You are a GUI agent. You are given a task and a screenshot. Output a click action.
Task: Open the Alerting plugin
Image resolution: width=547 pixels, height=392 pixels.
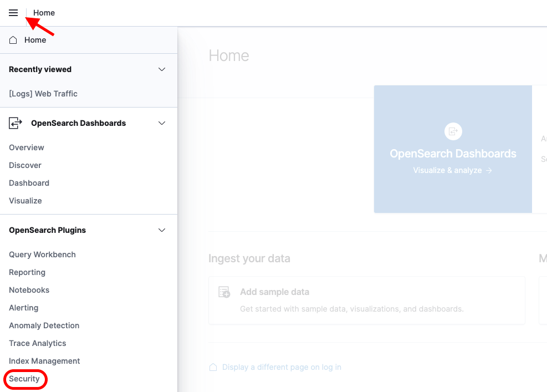24,308
